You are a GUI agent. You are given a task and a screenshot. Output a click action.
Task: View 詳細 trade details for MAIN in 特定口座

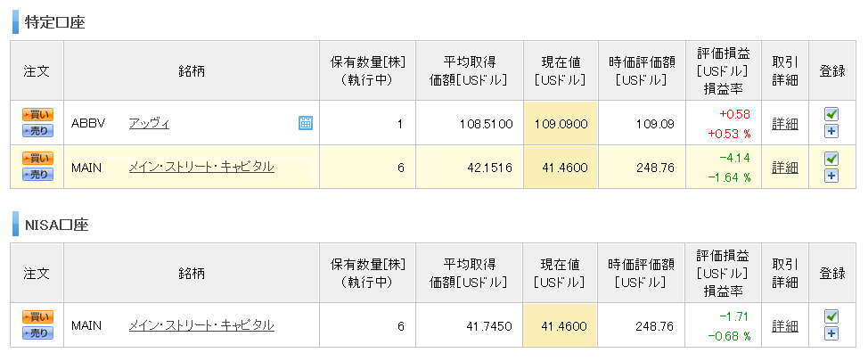(785, 167)
